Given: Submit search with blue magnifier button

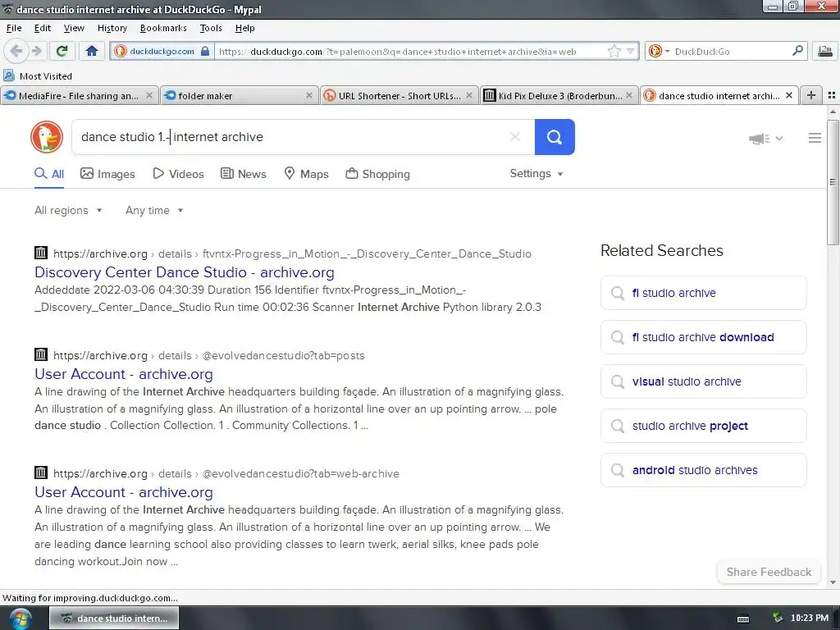Looking at the screenshot, I should click(555, 137).
